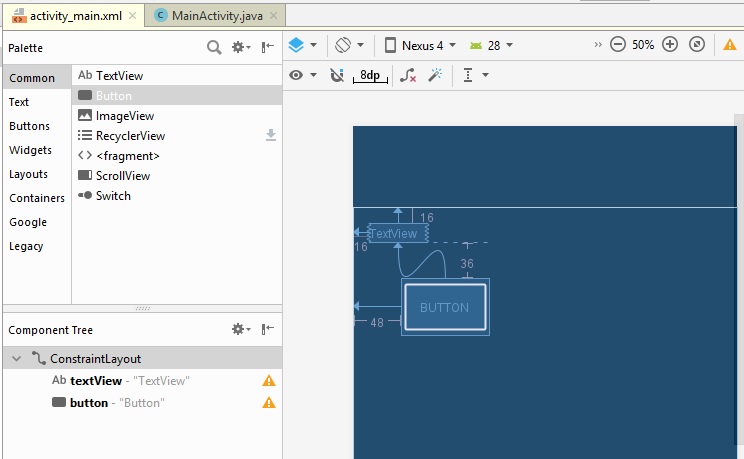744x459 pixels.
Task: Click the warning icon beside textView
Action: (268, 381)
